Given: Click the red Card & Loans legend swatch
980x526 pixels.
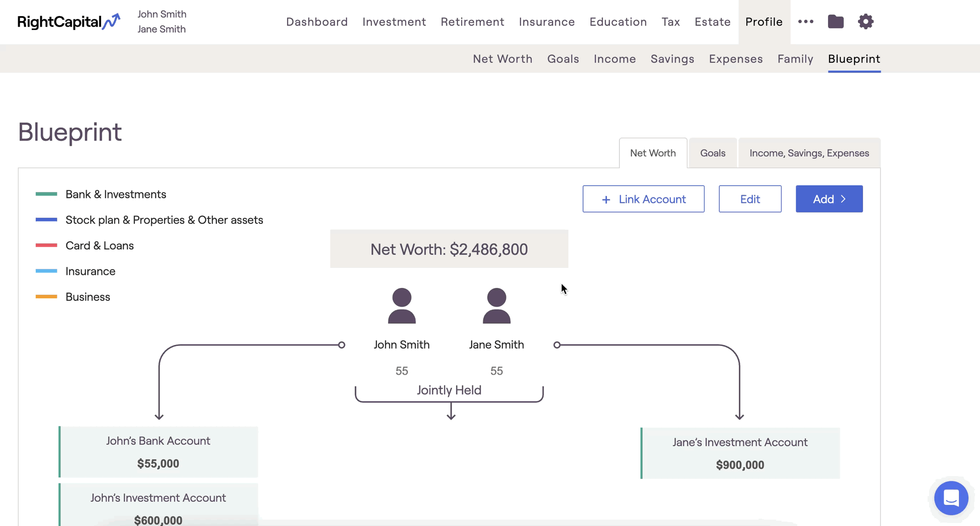Looking at the screenshot, I should tap(47, 245).
